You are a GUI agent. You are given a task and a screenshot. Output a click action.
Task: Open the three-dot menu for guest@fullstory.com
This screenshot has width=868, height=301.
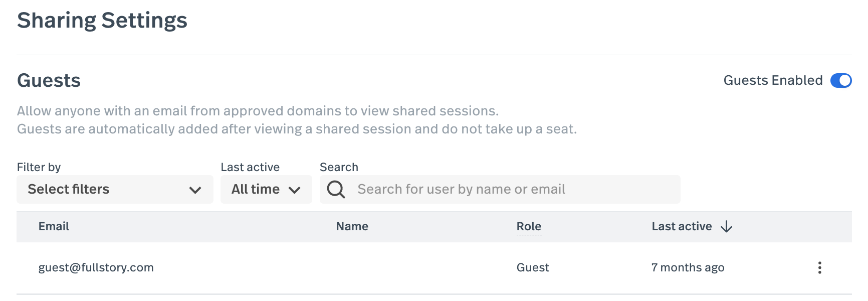pyautogui.click(x=819, y=267)
